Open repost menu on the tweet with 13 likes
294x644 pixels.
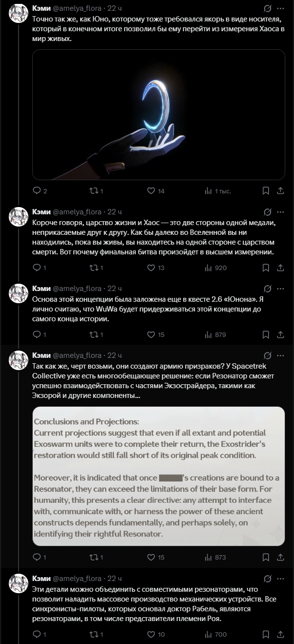(94, 268)
